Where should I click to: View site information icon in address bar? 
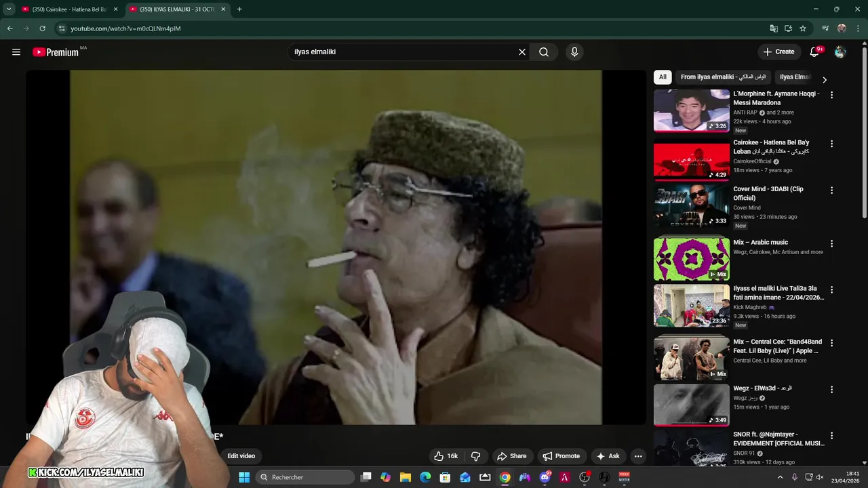[x=62, y=28]
